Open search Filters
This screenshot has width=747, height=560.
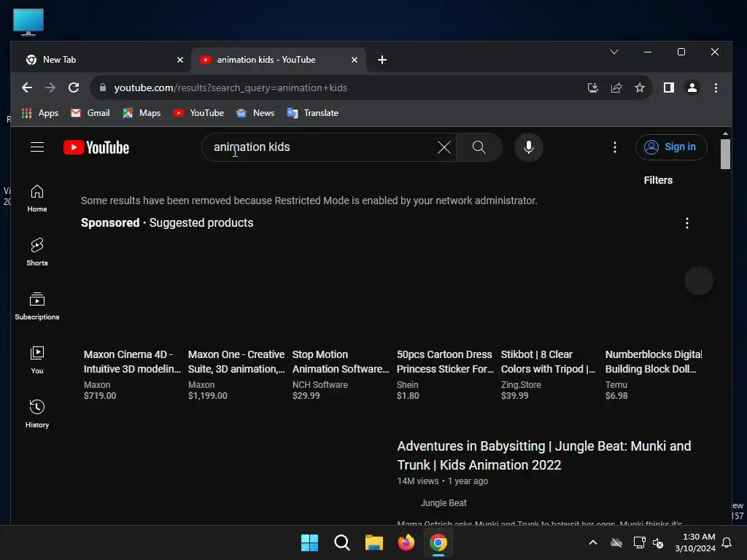[658, 181]
